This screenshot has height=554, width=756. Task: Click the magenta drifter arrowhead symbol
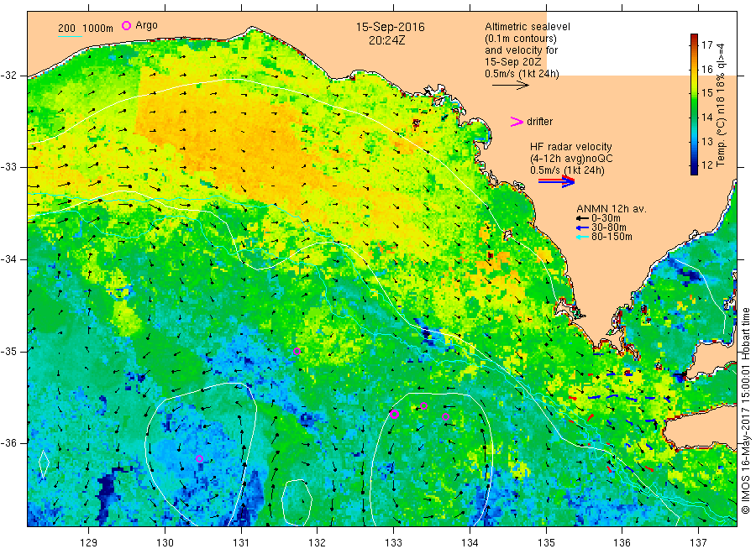(x=517, y=122)
